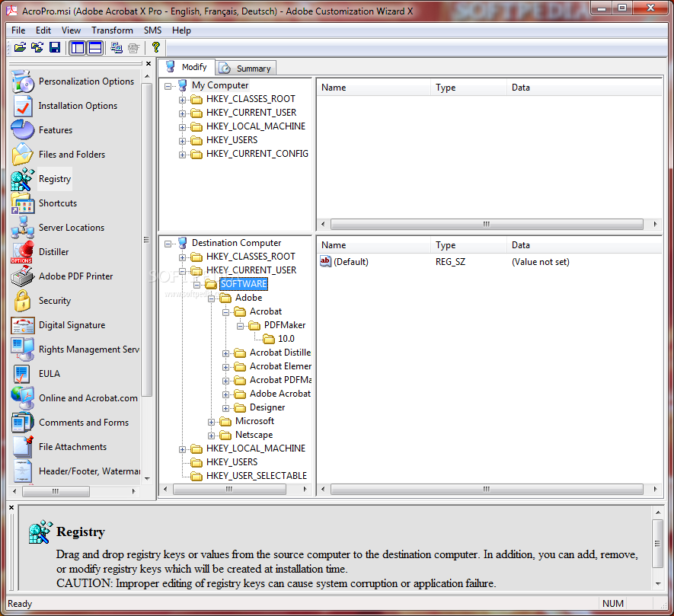
Task: Collapse the Destination Computer node
Action: 168,244
